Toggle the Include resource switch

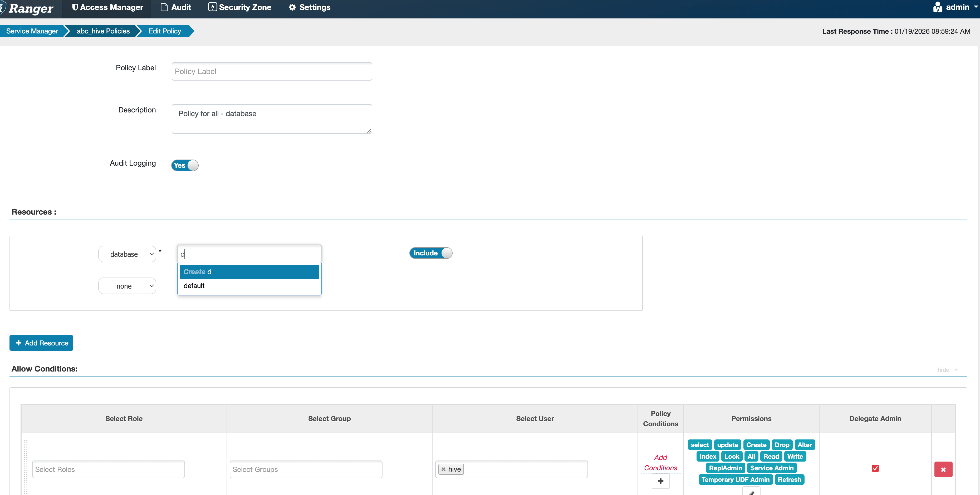[431, 253]
